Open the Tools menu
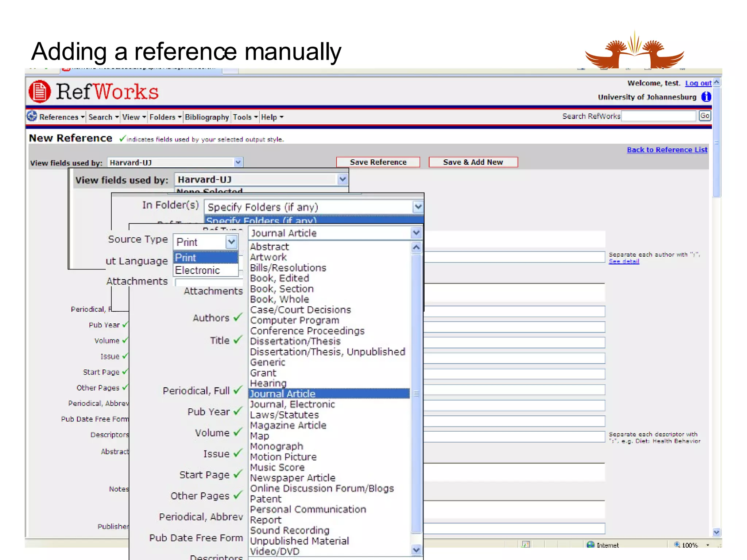747x560 pixels. click(x=245, y=117)
